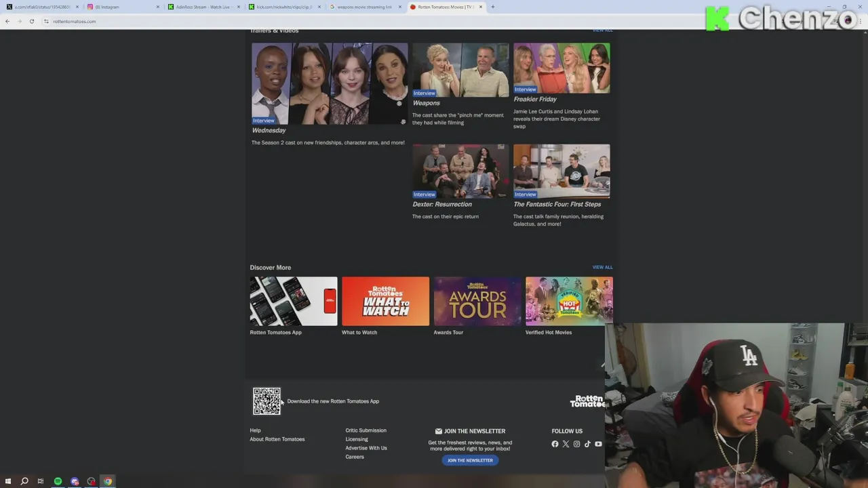Image resolution: width=868 pixels, height=488 pixels.
Task: Open the X (Twitter) follow icon
Action: 566,444
